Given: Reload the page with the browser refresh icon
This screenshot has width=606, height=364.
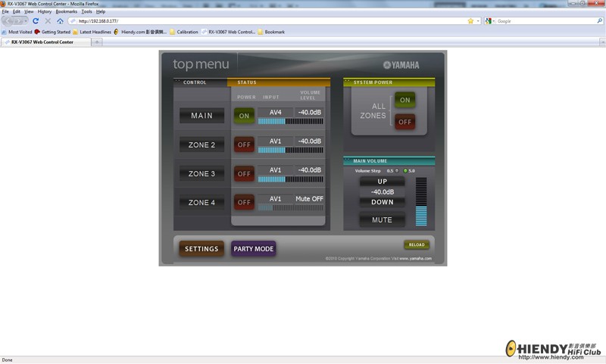Looking at the screenshot, I should [36, 21].
